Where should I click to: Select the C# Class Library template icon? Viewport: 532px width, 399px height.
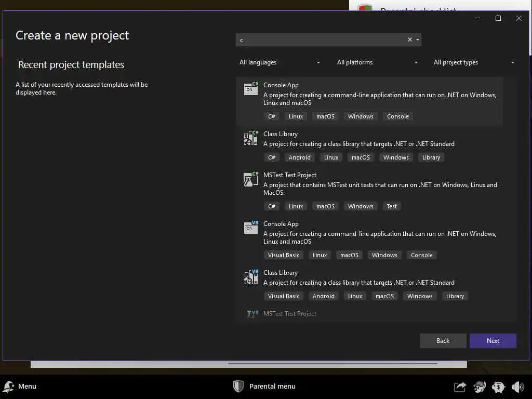click(251, 138)
